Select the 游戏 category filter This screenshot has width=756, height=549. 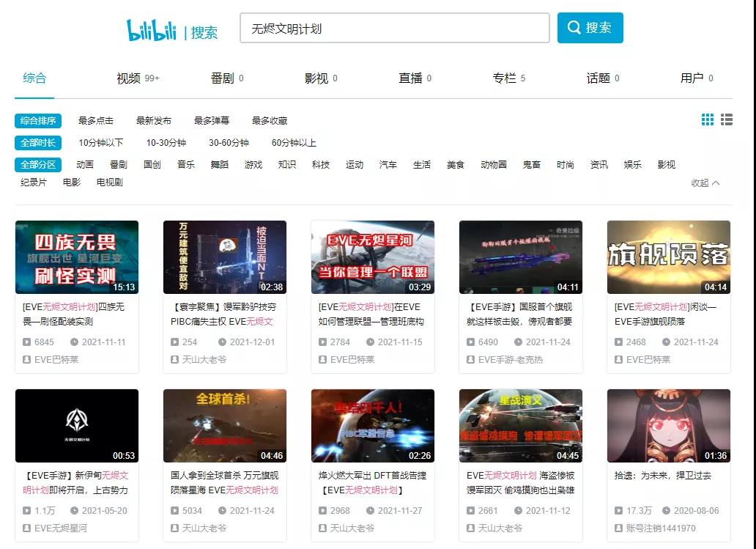coord(253,164)
